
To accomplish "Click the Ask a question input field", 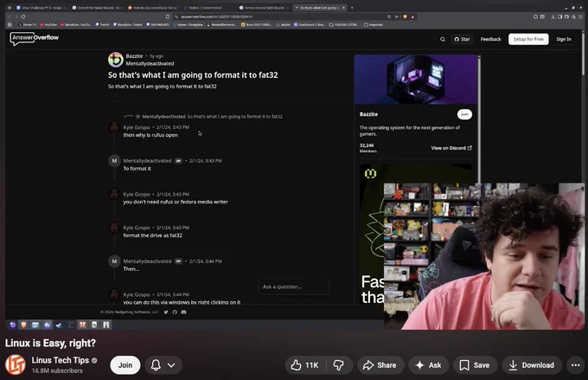I will [293, 287].
